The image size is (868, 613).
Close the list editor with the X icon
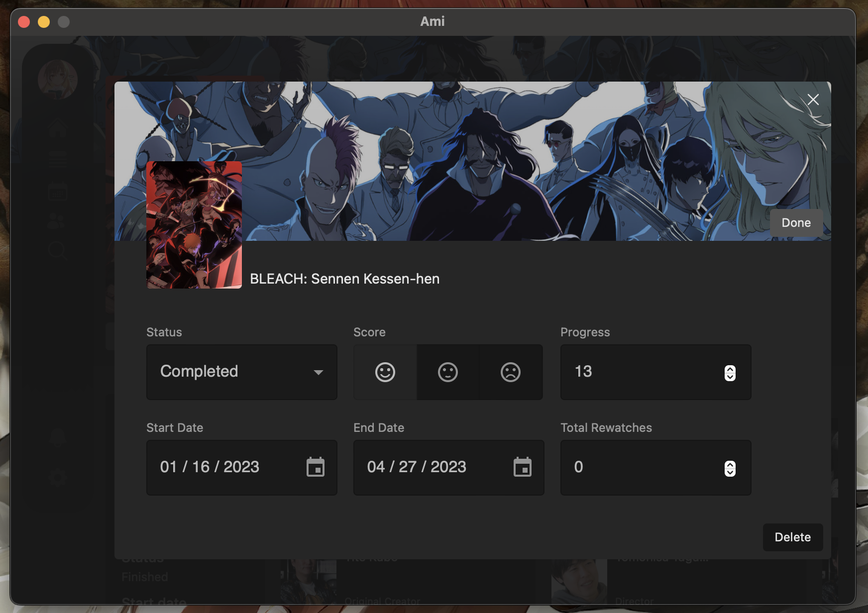813,100
